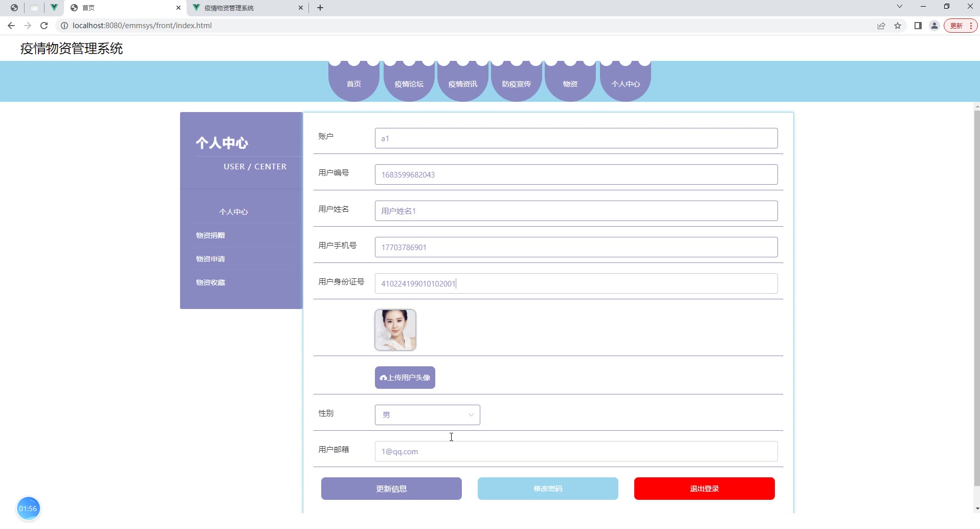Click the 用户手机号 field label
The height and width of the screenshot is (529, 980).
[338, 246]
